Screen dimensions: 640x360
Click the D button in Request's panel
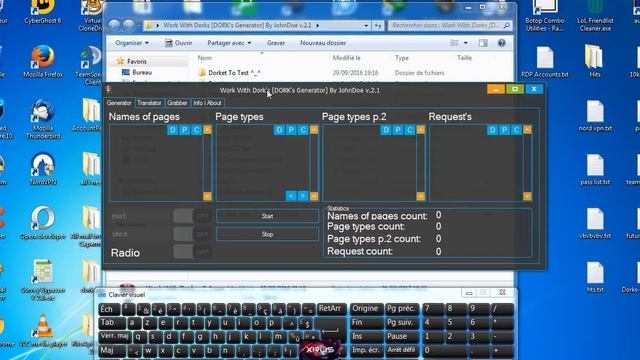pos(493,130)
